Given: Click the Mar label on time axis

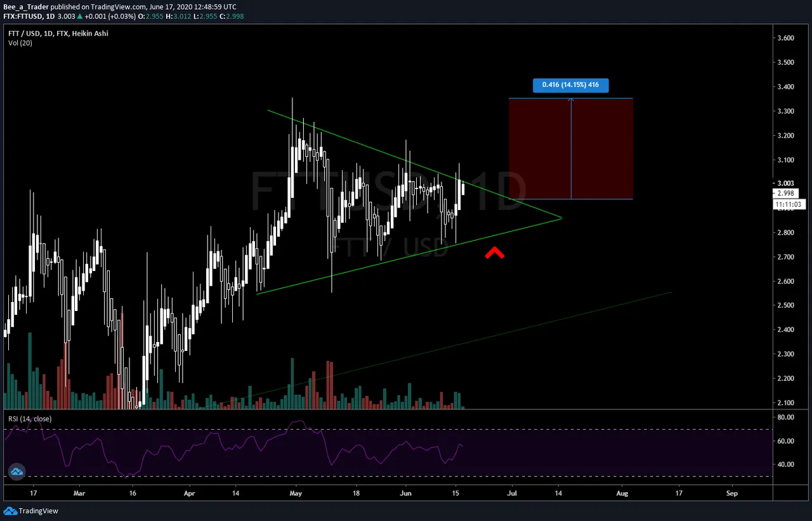Looking at the screenshot, I should click(79, 492).
